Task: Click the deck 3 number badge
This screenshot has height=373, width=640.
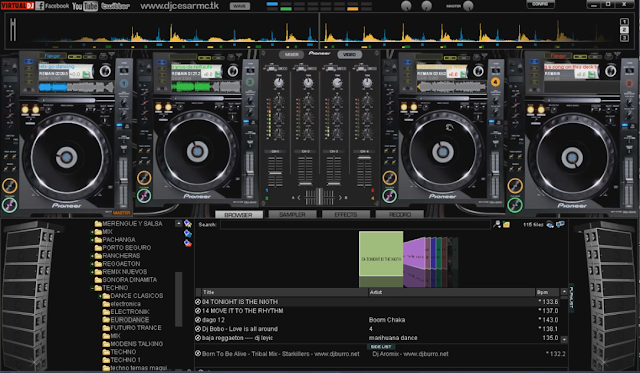Action: (250, 82)
